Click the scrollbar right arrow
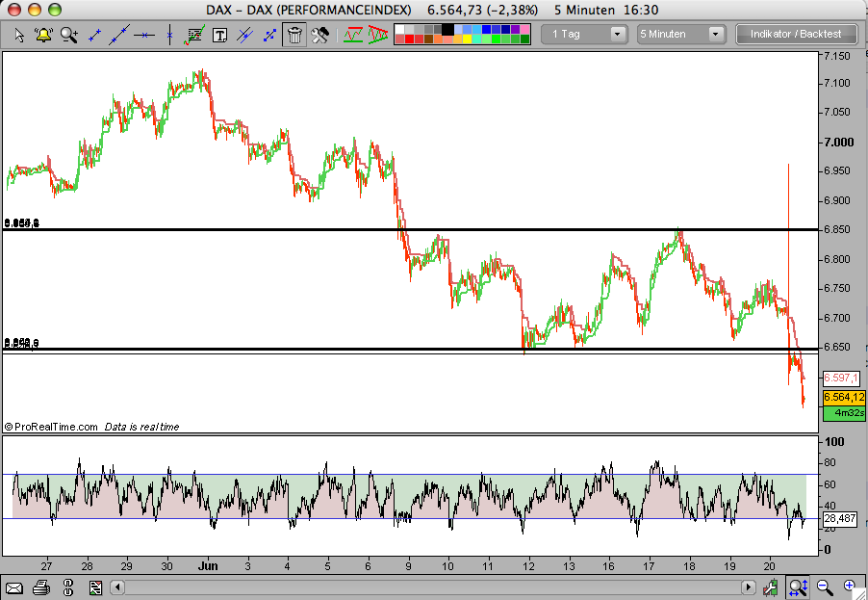Image resolution: width=868 pixels, height=600 pixels. pyautogui.click(x=748, y=587)
